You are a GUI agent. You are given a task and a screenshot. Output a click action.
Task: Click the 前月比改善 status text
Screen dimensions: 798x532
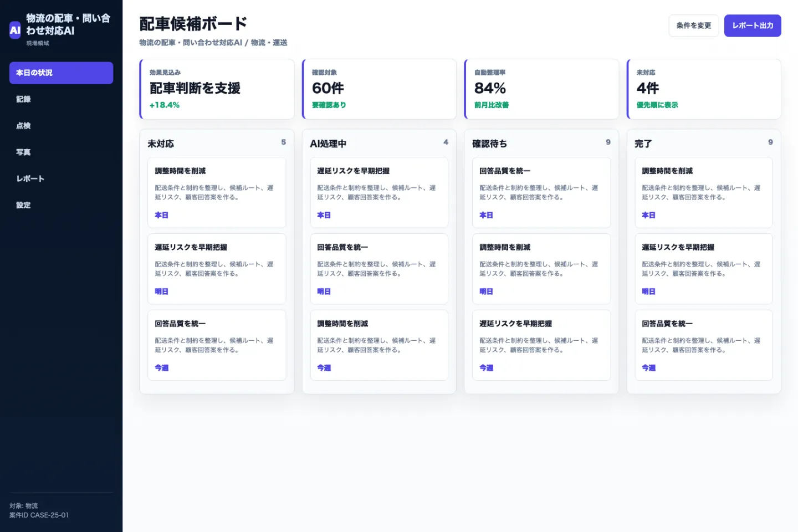click(492, 105)
